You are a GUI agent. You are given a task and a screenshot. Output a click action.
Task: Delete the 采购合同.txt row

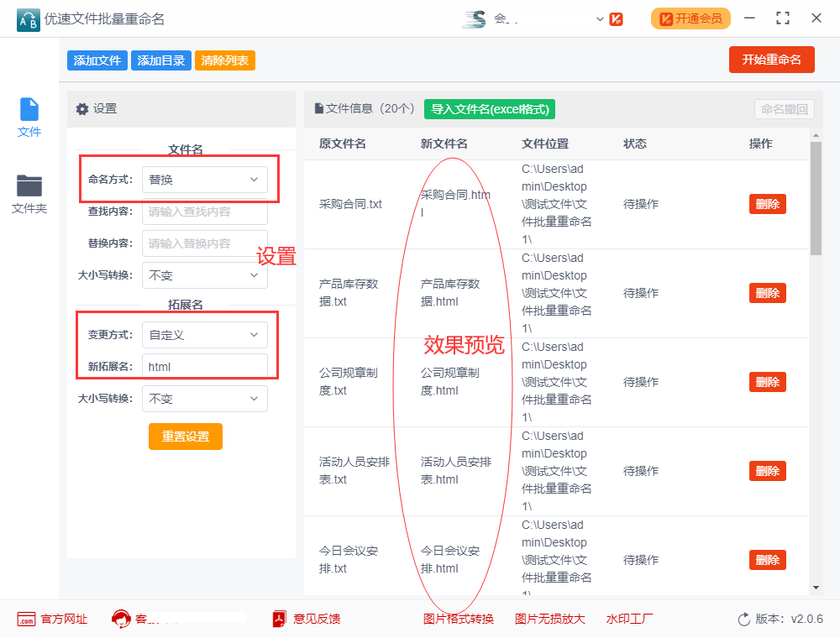(767, 204)
